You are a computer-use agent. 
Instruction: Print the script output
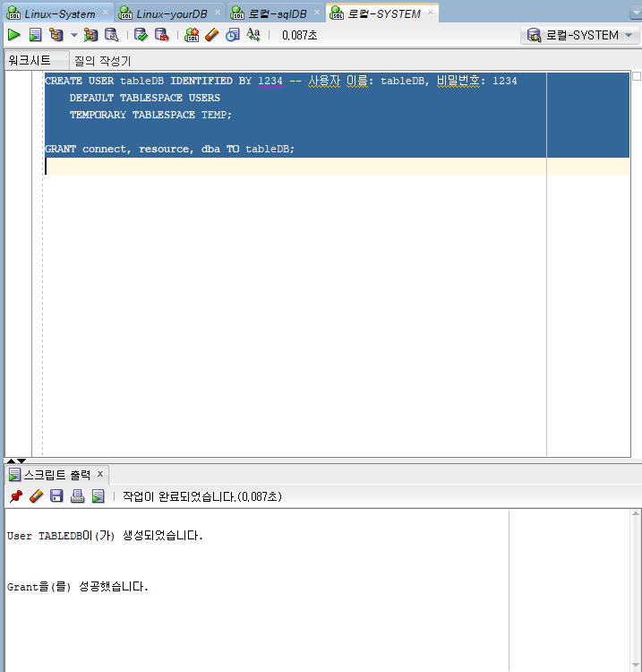click(77, 496)
